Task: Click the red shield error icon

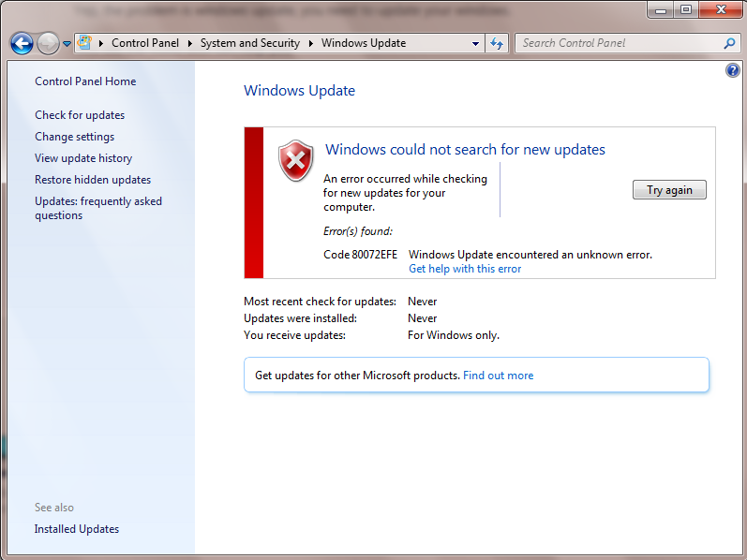Action: pyautogui.click(x=296, y=161)
